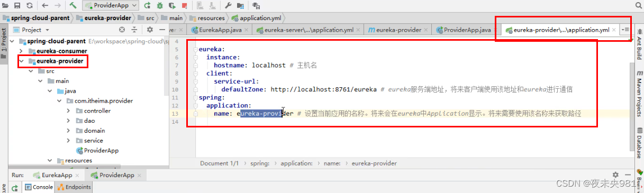This screenshot has height=193, width=644.
Task: Open the Project panel gear settings
Action: pos(150,30)
